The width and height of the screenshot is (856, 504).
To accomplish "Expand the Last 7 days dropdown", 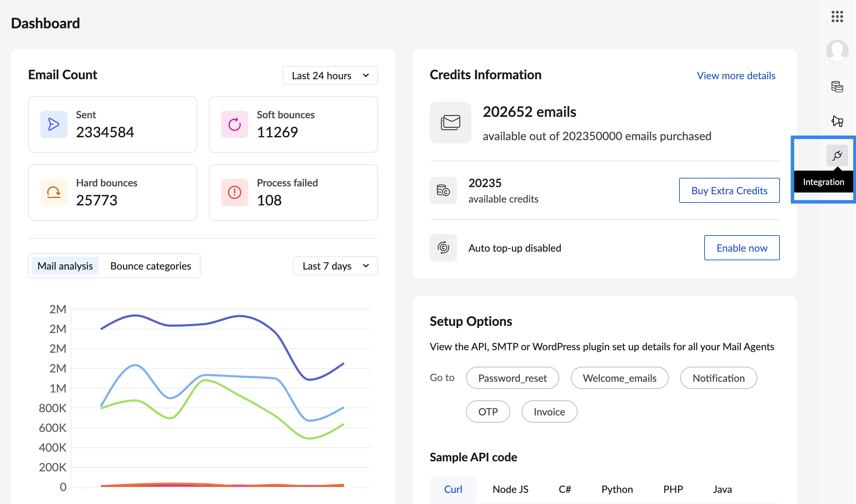I will tap(335, 266).
